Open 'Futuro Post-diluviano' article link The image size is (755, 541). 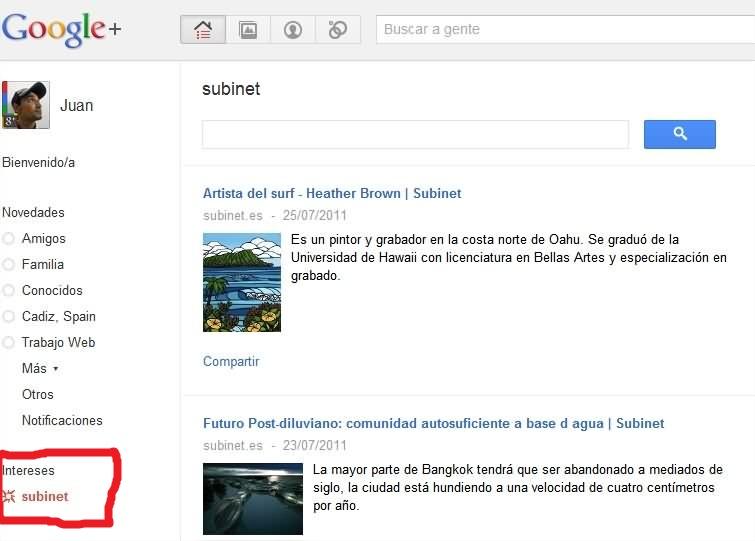click(433, 423)
